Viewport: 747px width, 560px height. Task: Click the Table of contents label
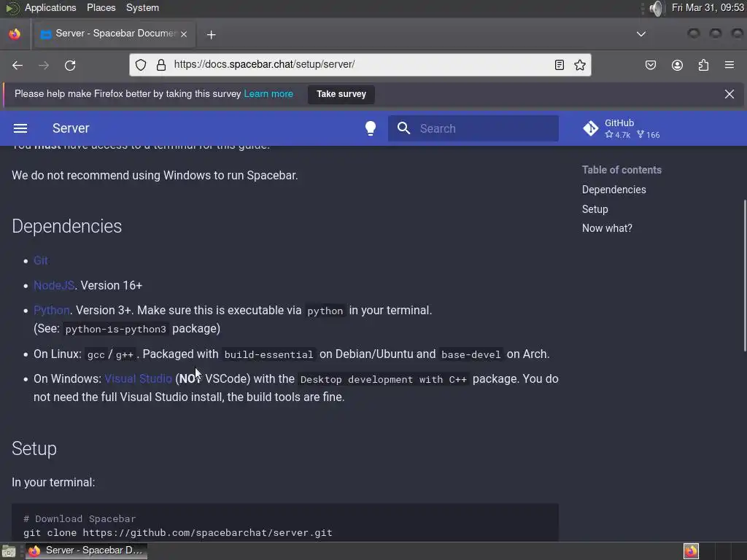622,170
